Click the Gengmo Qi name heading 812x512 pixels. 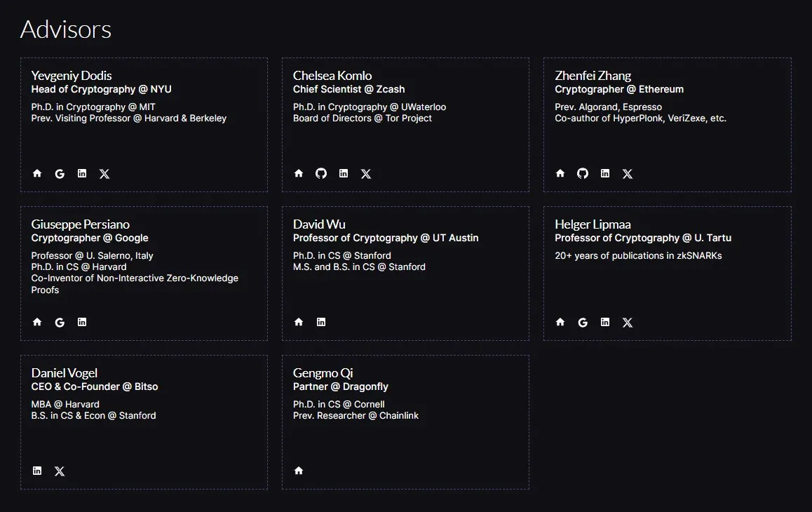click(x=323, y=372)
